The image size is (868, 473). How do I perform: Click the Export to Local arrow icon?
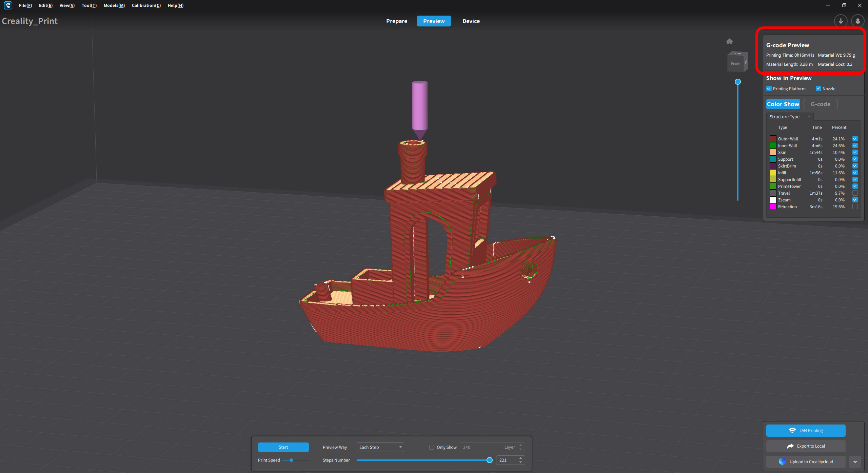point(790,446)
